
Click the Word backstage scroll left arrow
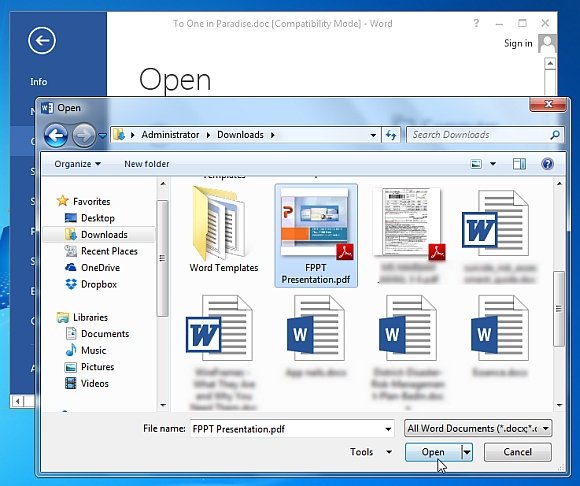[17, 401]
